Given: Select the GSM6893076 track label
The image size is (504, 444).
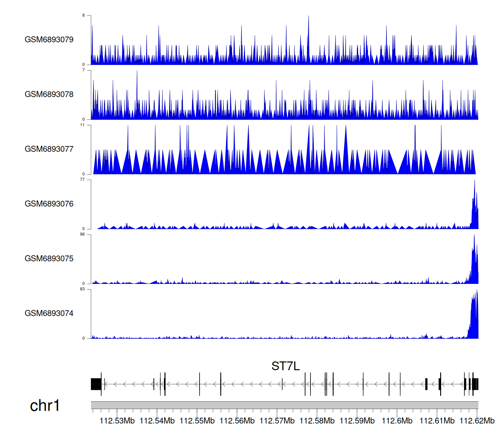Looking at the screenshot, I should click(49, 204).
